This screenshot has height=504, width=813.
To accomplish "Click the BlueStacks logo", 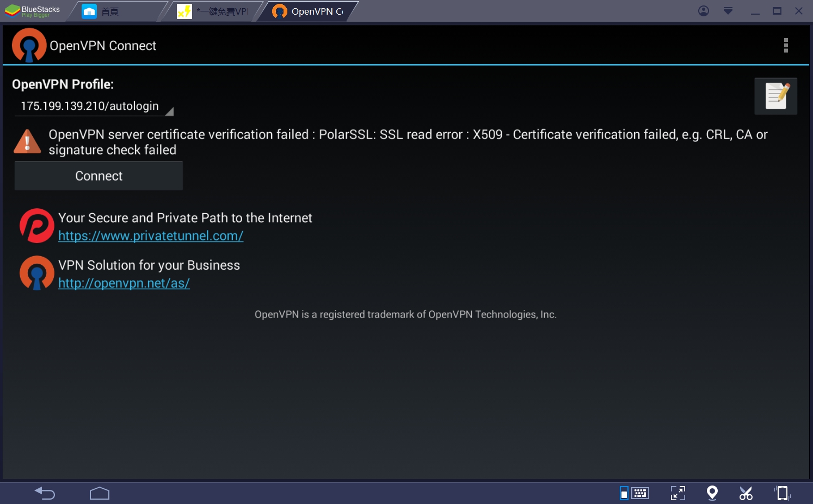I will (x=33, y=11).
